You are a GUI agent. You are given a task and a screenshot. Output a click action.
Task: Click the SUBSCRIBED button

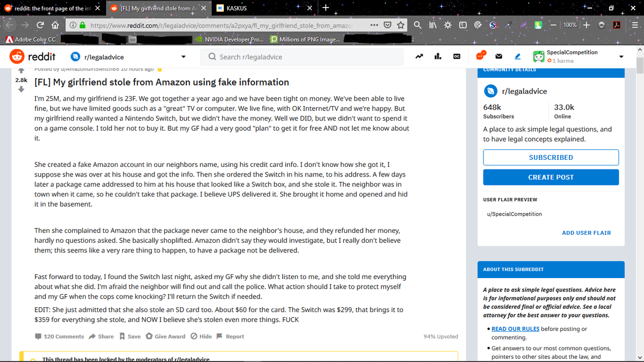551,157
